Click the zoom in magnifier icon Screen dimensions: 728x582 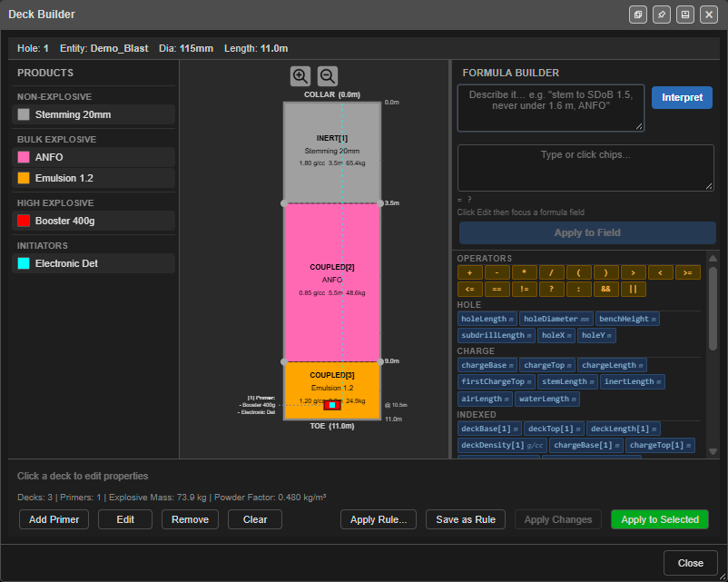[300, 76]
